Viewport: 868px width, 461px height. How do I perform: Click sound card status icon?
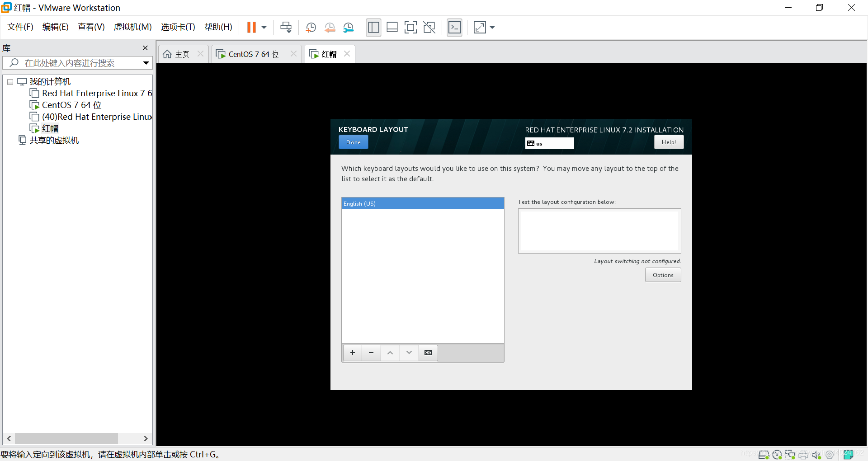click(816, 455)
